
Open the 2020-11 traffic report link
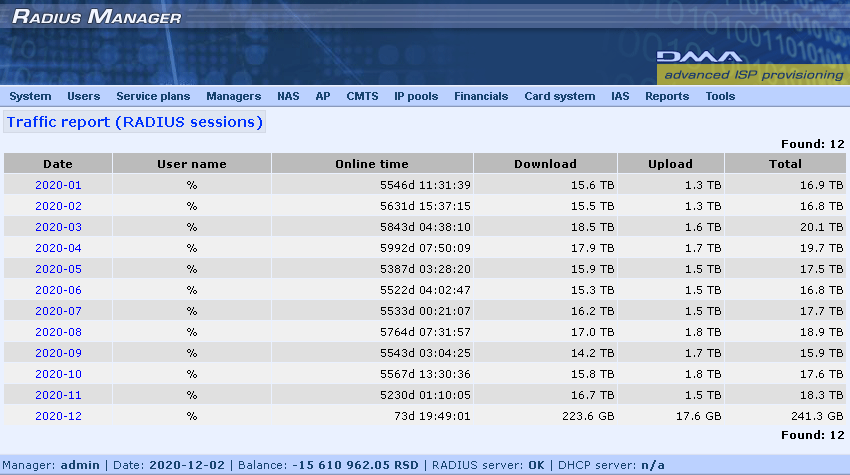coord(58,395)
